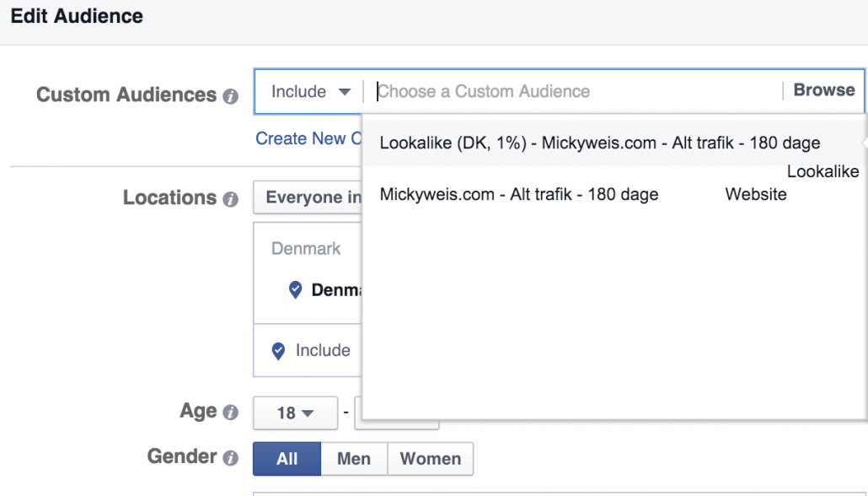This screenshot has height=496, width=868.
Task: Open the Browse audiences button
Action: [x=823, y=90]
